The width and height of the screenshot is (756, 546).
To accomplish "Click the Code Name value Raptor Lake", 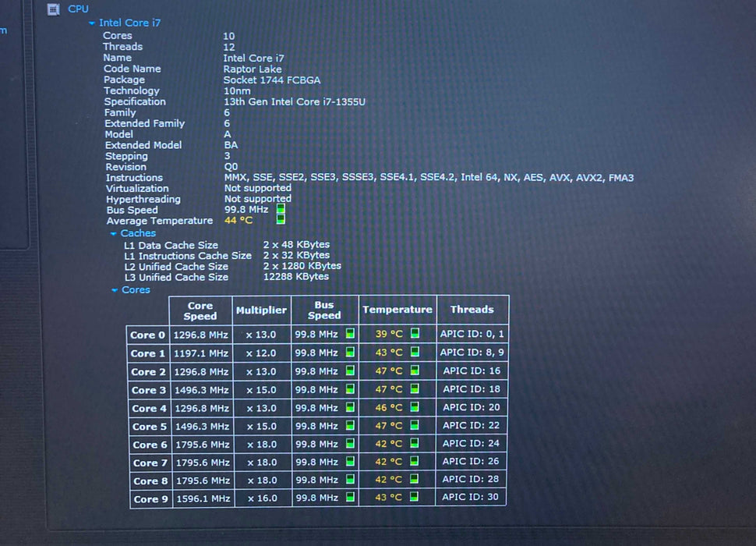I will point(253,69).
